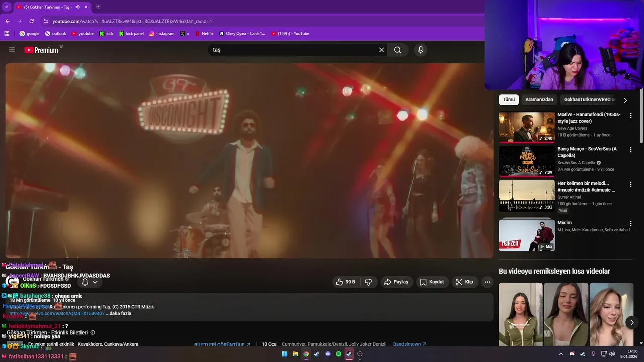The image size is (644, 362).
Task: Click first remix short thumbnail
Action: click(x=520, y=314)
